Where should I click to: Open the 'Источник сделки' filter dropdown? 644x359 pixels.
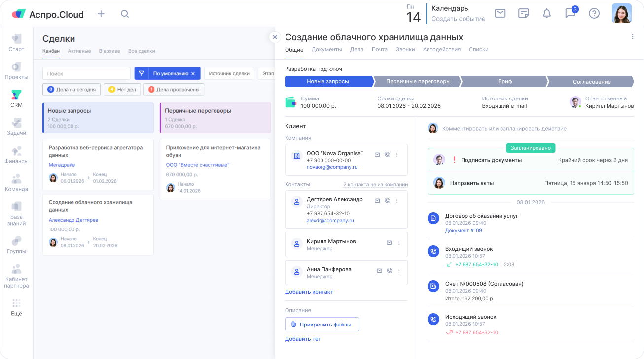pos(229,74)
